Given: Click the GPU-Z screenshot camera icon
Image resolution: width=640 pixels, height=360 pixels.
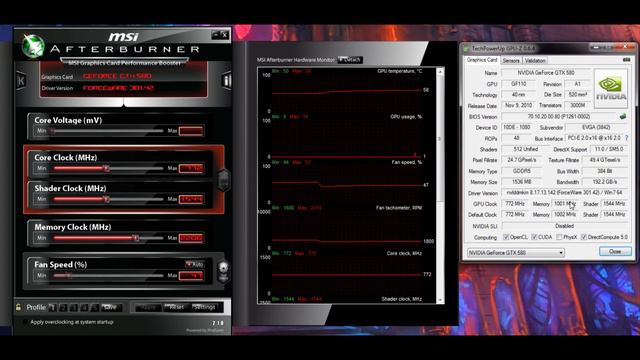Looking at the screenshot, I should pyautogui.click(x=627, y=60).
